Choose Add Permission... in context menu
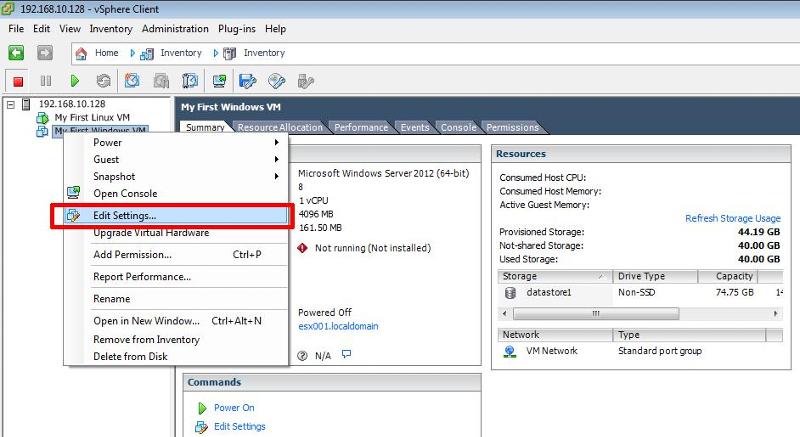This screenshot has height=437, width=800. (x=176, y=254)
